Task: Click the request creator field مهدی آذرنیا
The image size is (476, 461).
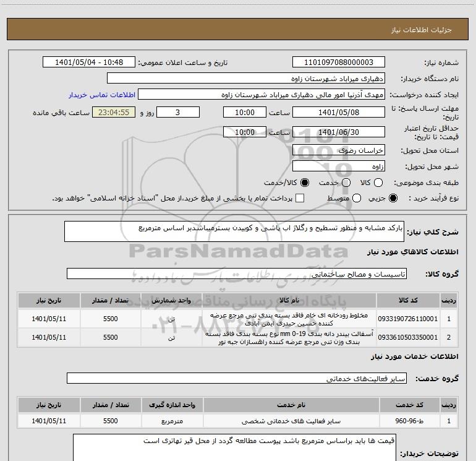Action: (x=261, y=95)
